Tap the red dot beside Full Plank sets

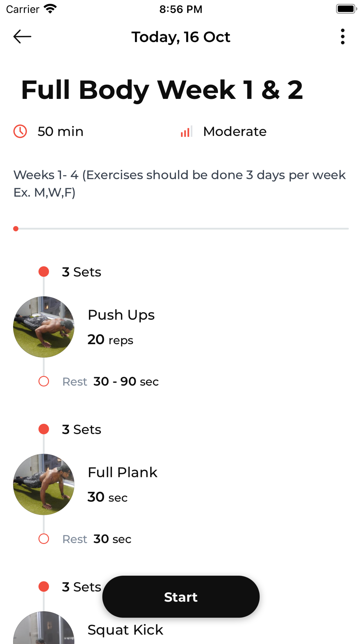44,429
